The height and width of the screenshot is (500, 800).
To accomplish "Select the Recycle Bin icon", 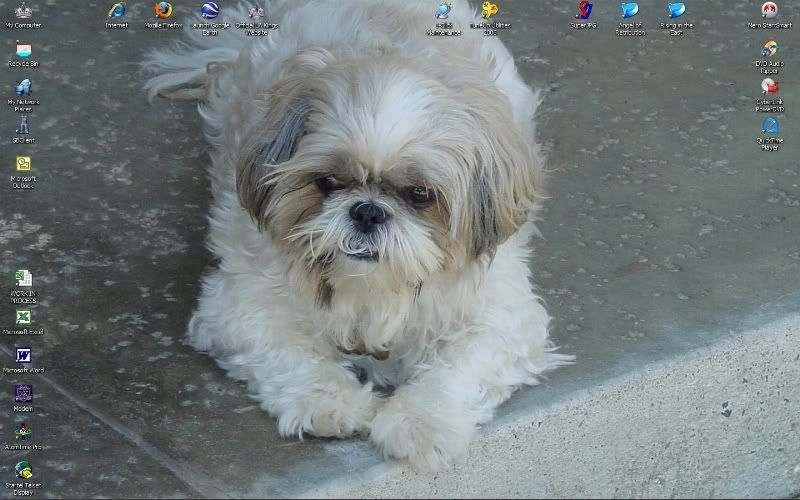I will coord(23,50).
